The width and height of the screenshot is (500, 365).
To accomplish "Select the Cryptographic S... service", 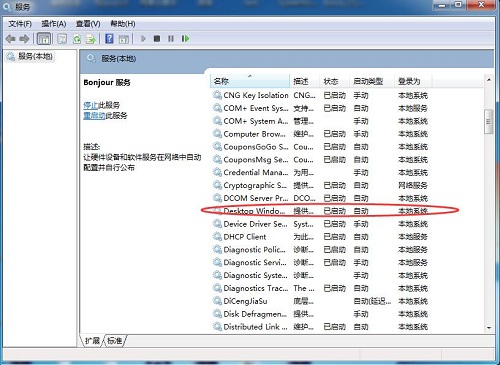I will pos(320,185).
